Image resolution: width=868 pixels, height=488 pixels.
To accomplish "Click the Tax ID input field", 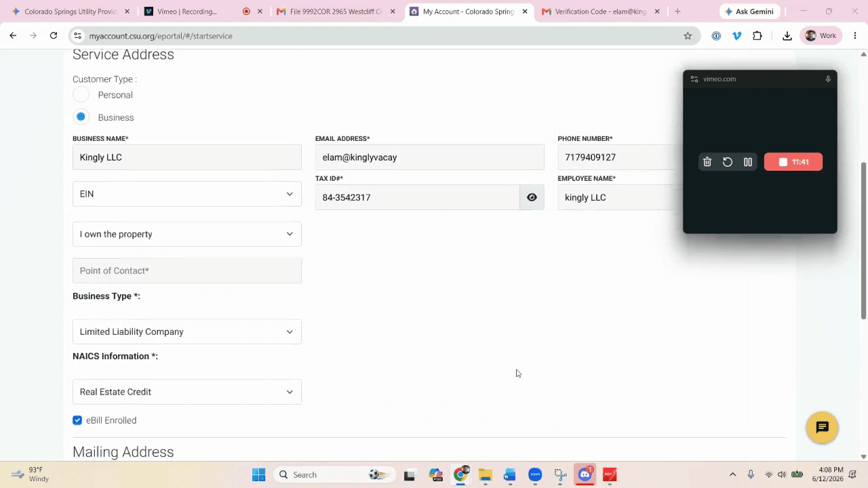I will pos(418,197).
